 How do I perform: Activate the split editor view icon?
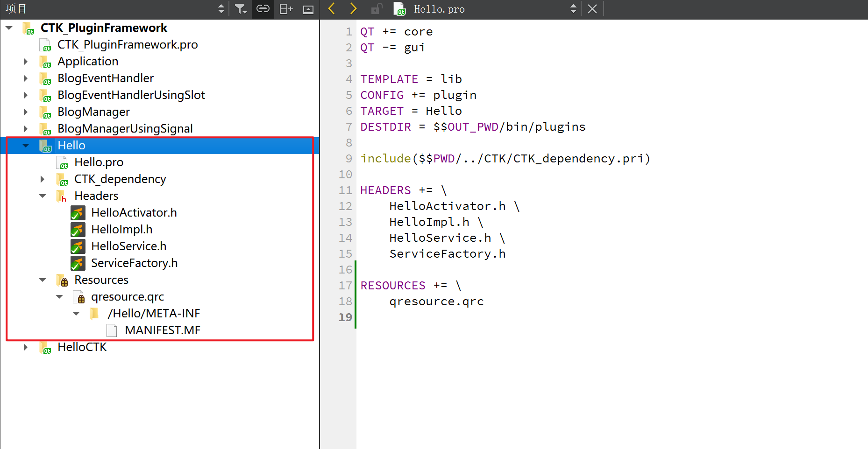click(x=285, y=9)
